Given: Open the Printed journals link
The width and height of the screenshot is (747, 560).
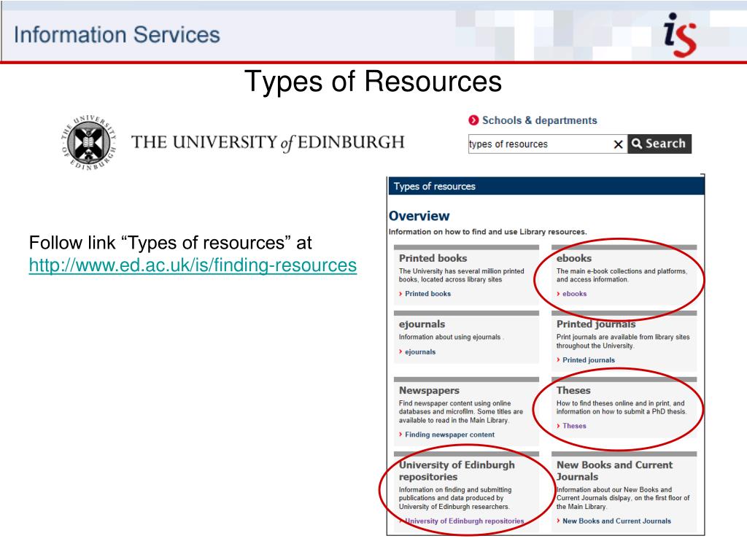Looking at the screenshot, I should 589,360.
